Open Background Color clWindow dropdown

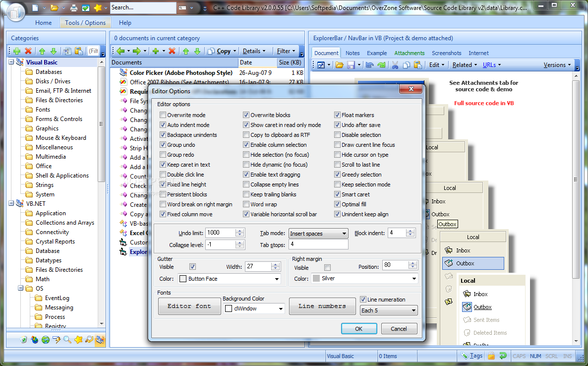click(x=254, y=308)
